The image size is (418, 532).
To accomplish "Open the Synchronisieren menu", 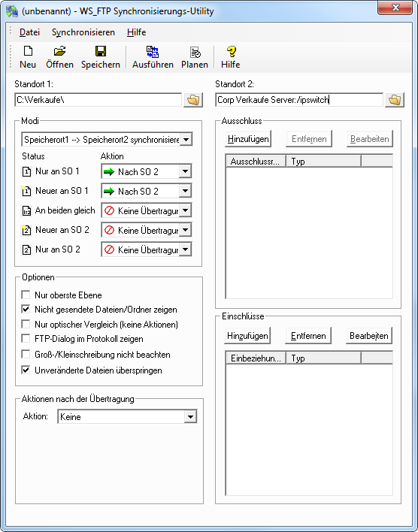I will click(x=83, y=32).
